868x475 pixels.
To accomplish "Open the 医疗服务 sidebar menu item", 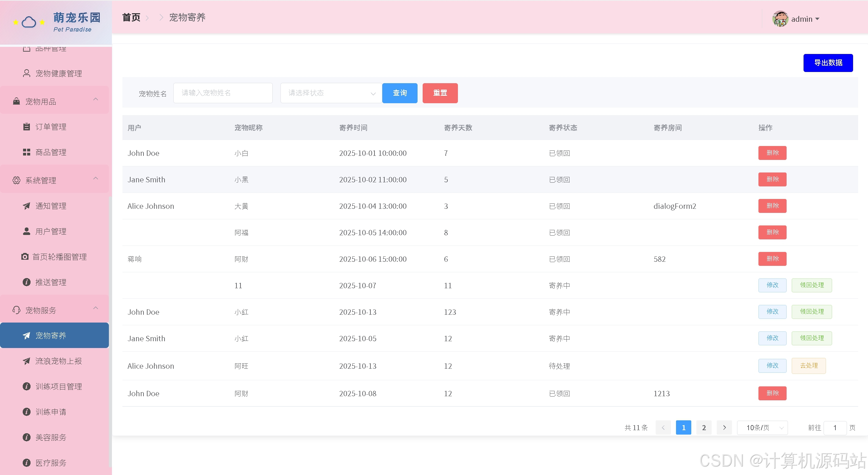I will point(54,463).
